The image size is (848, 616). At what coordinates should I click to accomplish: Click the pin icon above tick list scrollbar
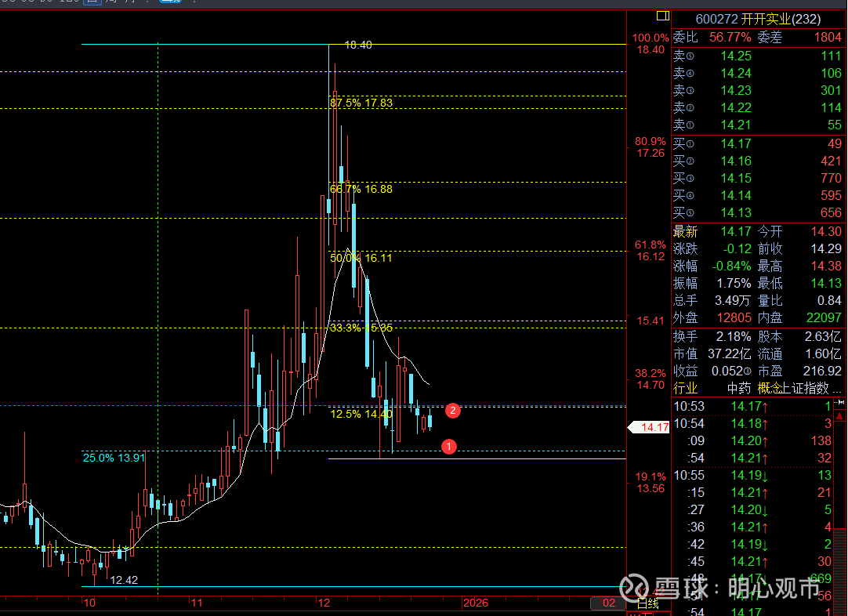(840, 402)
